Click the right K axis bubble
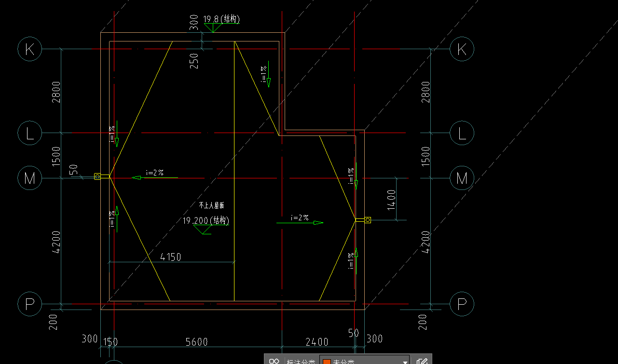Viewport: 618px width, 364px height. (462, 49)
